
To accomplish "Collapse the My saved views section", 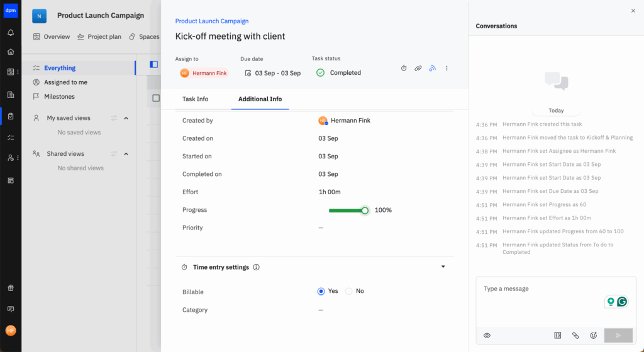I will [126, 118].
